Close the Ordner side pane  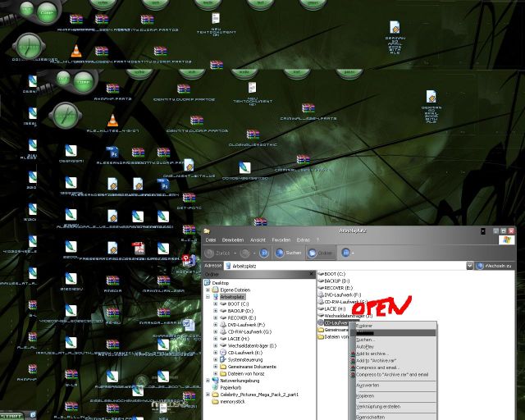313,274
